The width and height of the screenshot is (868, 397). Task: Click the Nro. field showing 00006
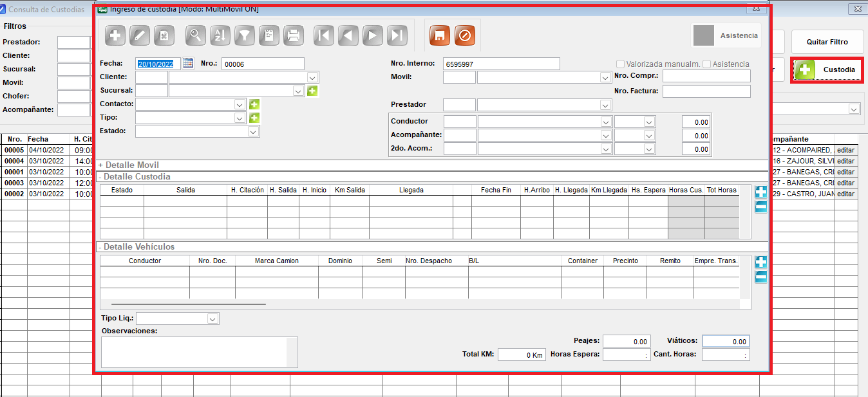(263, 64)
